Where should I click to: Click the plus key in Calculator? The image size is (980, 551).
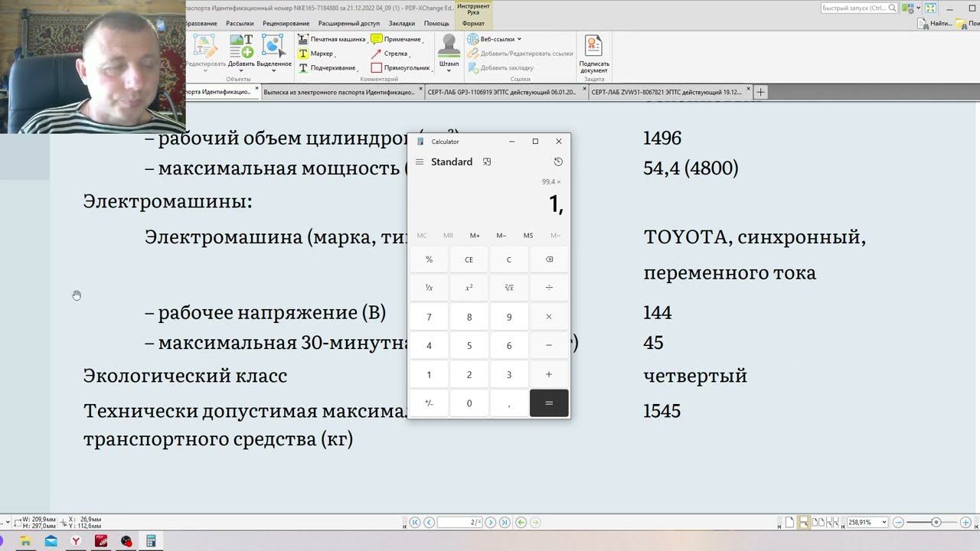[x=549, y=375]
